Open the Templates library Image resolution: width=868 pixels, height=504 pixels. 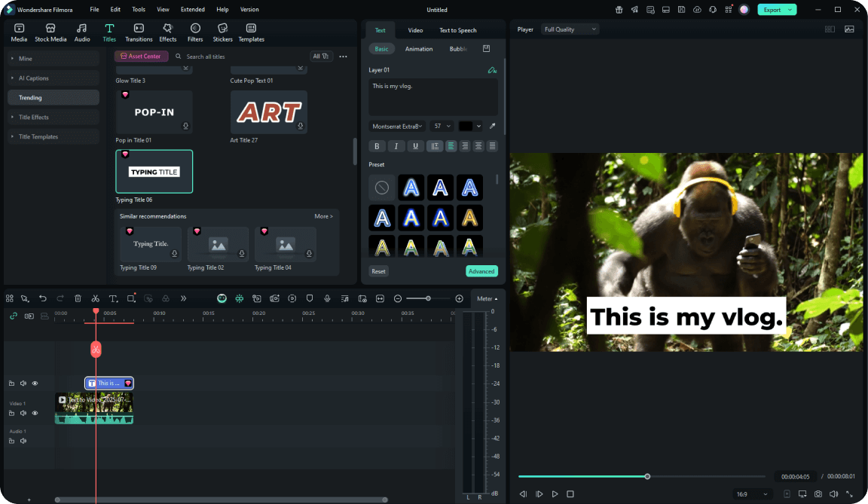click(252, 32)
